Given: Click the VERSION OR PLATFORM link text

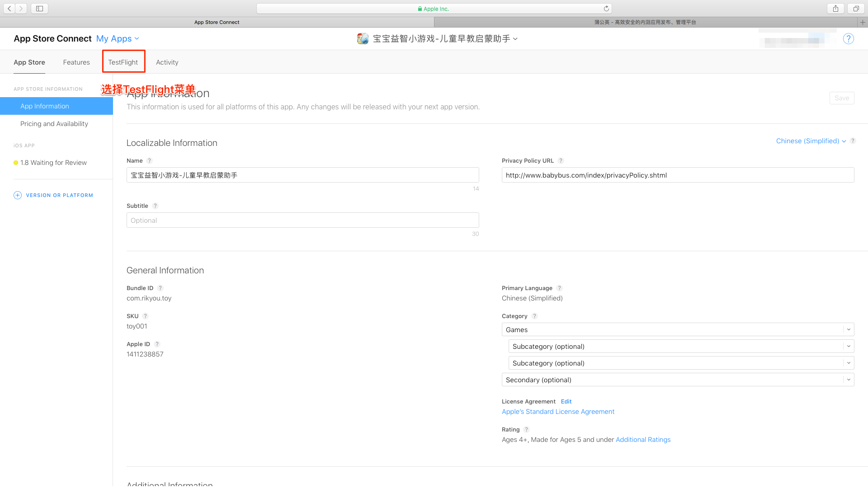Looking at the screenshot, I should click(x=59, y=195).
